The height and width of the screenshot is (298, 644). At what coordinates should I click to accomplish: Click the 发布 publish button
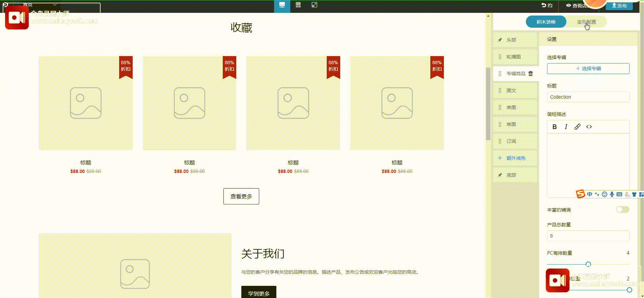[x=619, y=5]
